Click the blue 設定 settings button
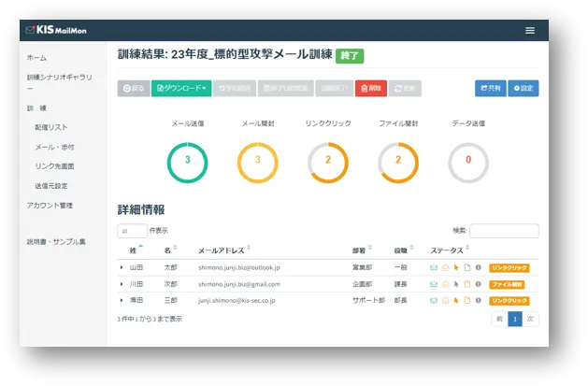This screenshot has width=588, height=386. (x=523, y=89)
